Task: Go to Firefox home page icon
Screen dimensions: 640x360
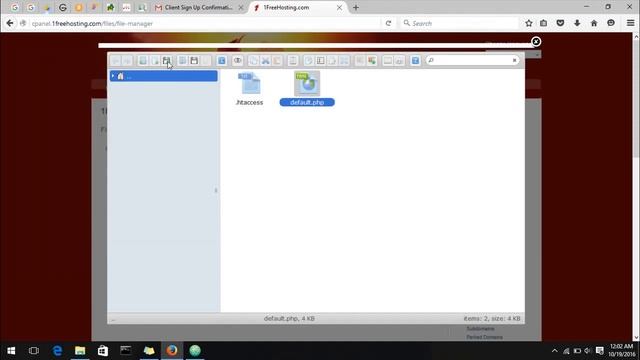Action: 594,23
